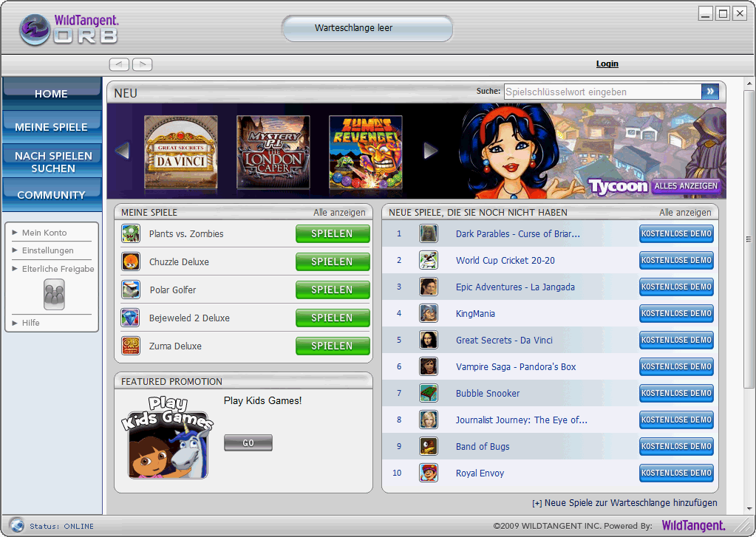The image size is (756, 537).
Task: Click the WildTangent logo in the footer
Action: (x=693, y=525)
